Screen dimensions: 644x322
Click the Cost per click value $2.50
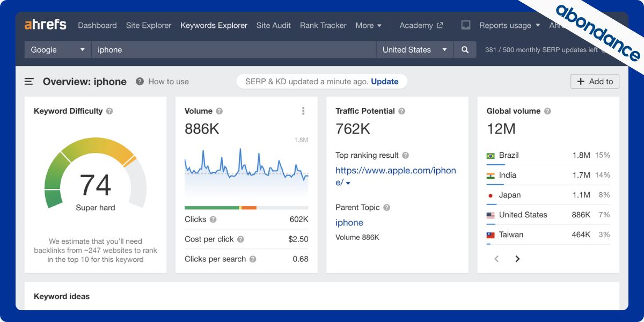tap(298, 239)
